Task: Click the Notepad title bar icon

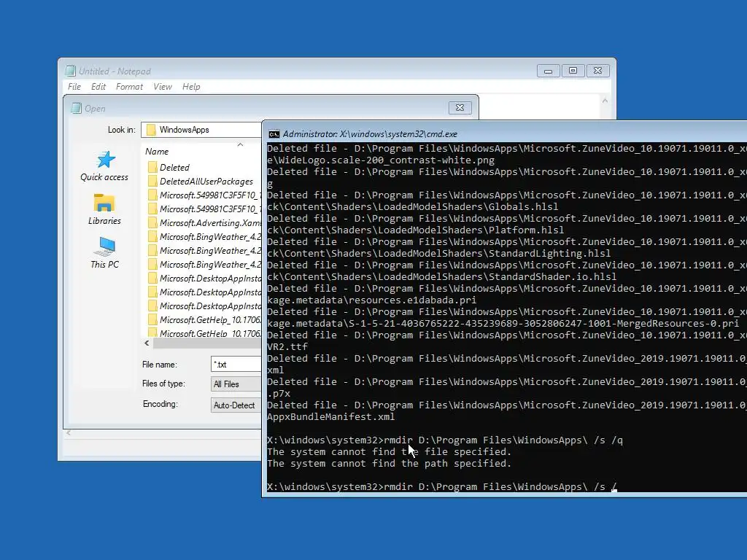Action: pos(71,71)
